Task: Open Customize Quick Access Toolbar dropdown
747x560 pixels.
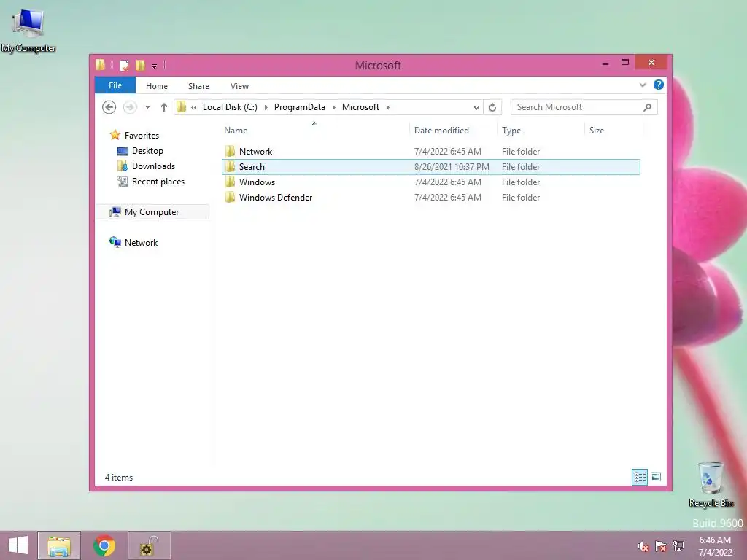Action: click(155, 66)
